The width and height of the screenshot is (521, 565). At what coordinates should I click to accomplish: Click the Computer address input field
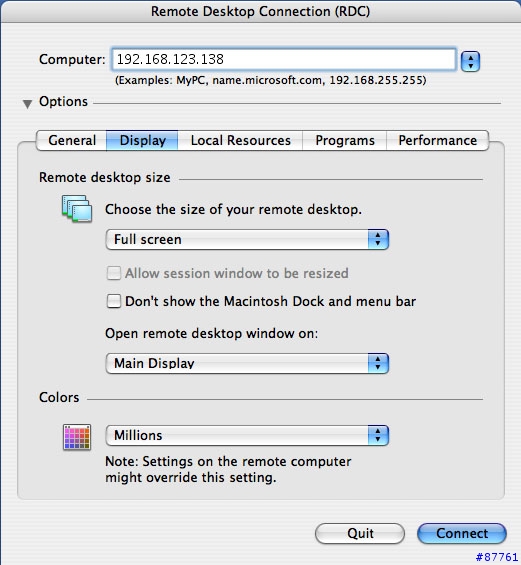click(x=284, y=59)
